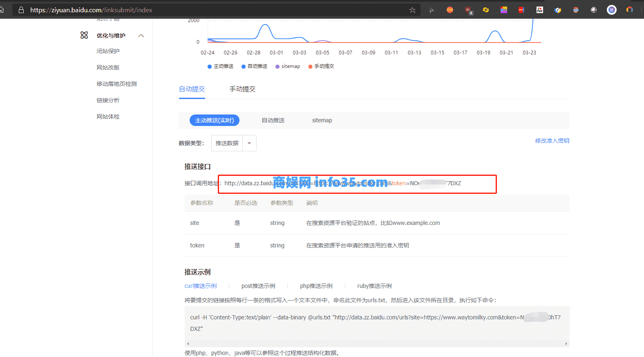Open the 推送数据 data type dropdown
The height and width of the screenshot is (357, 644).
tap(234, 143)
